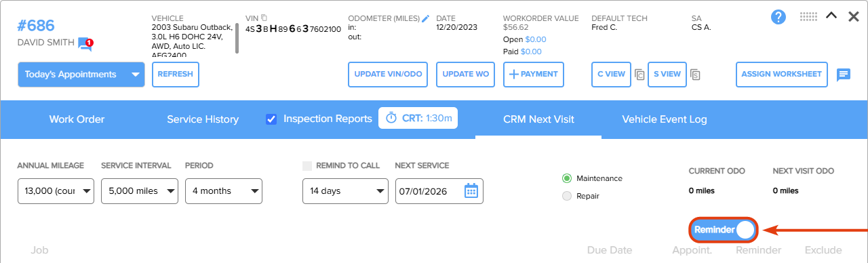
Task: Open the C View button
Action: [x=611, y=75]
